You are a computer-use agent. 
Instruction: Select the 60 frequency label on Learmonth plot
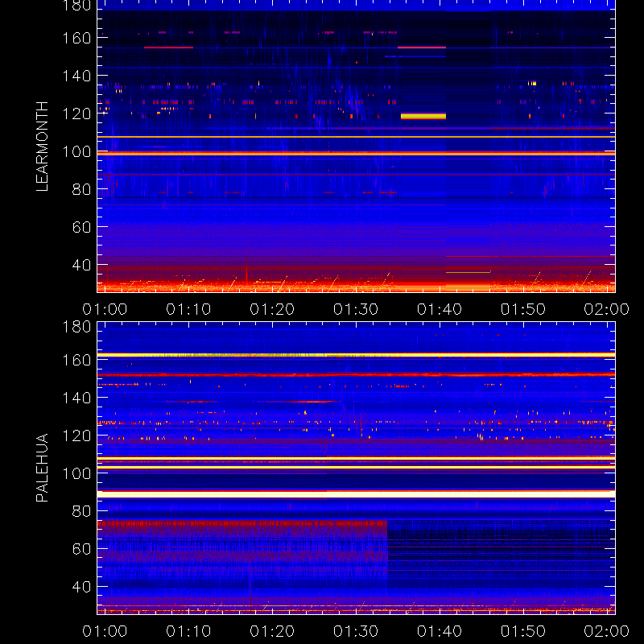[81, 227]
